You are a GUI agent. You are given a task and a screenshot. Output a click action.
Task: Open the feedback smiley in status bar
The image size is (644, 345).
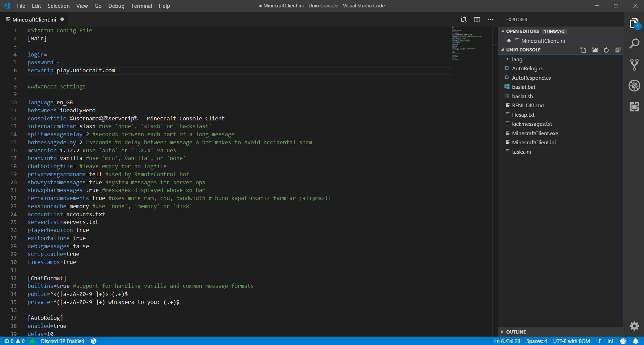(x=623, y=341)
